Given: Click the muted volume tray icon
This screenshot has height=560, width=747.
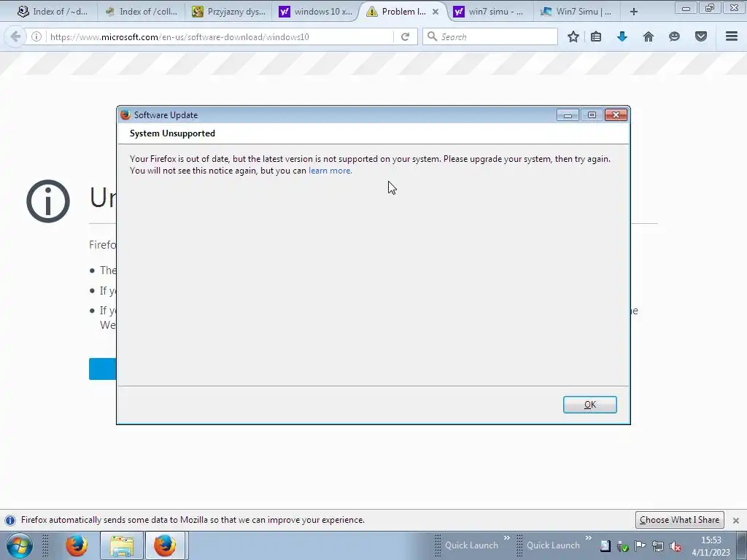Looking at the screenshot, I should pos(675,547).
